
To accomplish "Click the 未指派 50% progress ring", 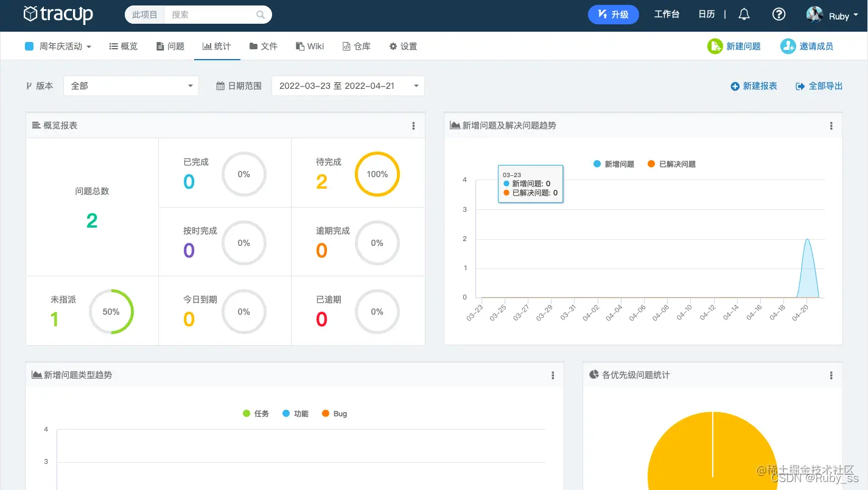I will click(x=111, y=312).
